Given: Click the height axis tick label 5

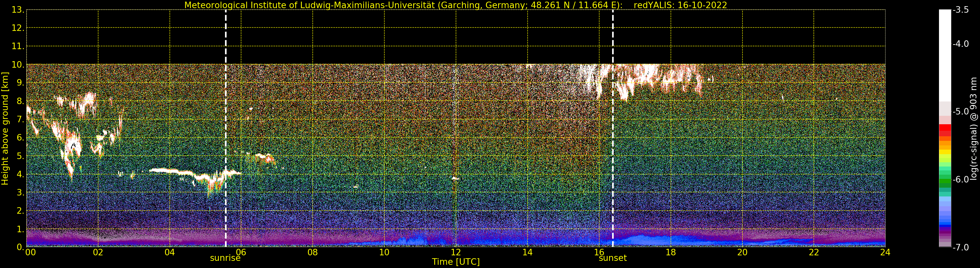Looking at the screenshot, I should [20, 156].
